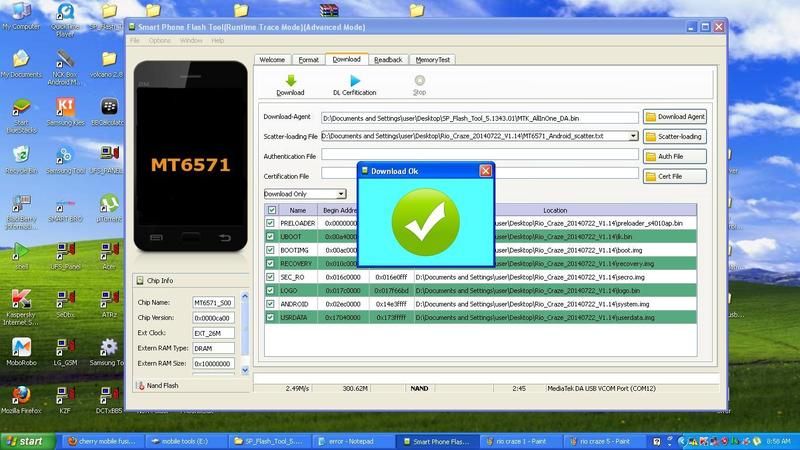Uncheck the LOGO partition checkbox
The image size is (800, 450).
pyautogui.click(x=270, y=290)
